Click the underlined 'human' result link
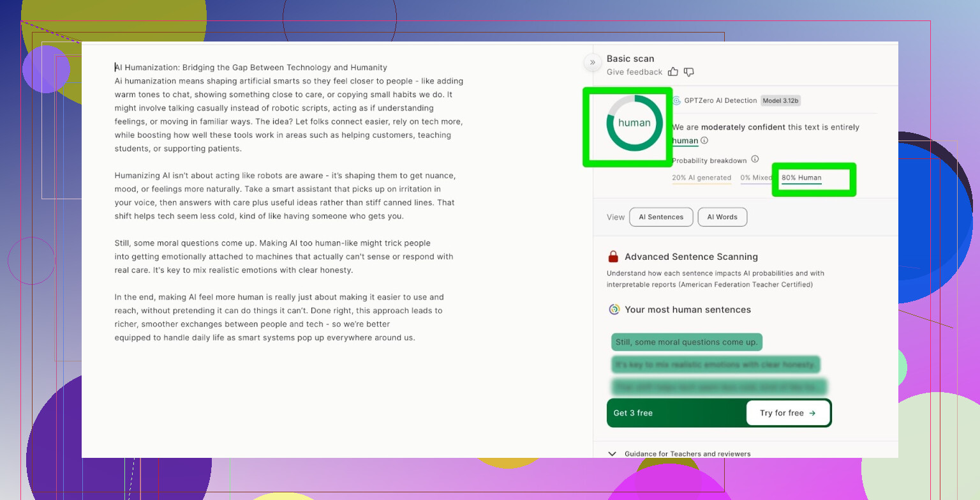 (x=685, y=140)
